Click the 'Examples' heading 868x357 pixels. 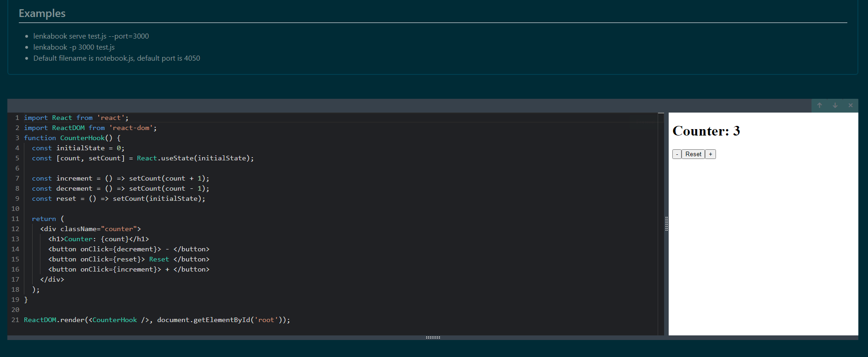(42, 13)
